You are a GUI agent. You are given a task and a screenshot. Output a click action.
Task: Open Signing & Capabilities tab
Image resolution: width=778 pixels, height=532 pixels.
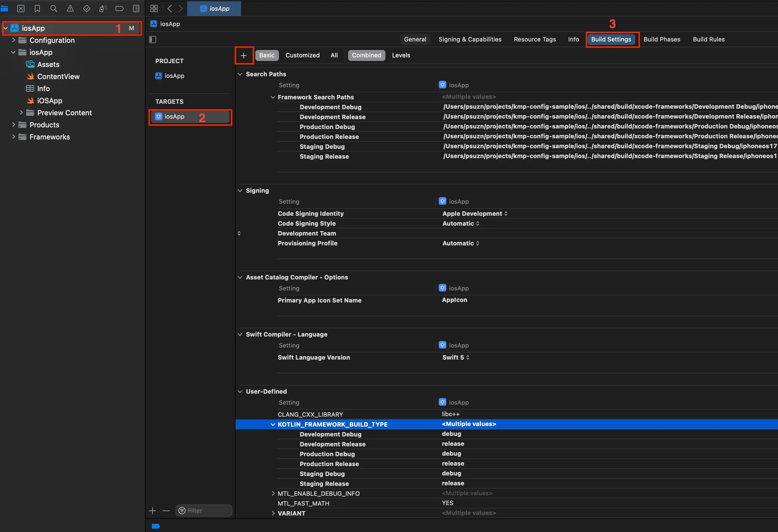click(470, 39)
